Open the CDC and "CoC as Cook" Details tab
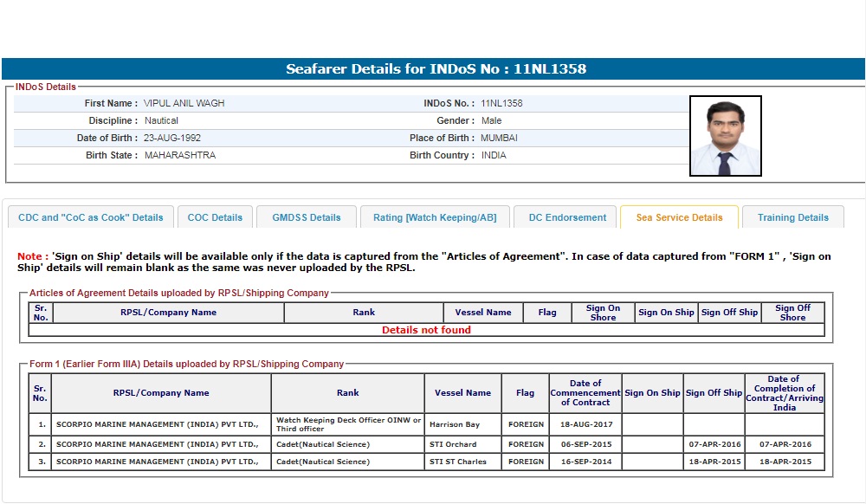The height and width of the screenshot is (504, 866). 91,217
